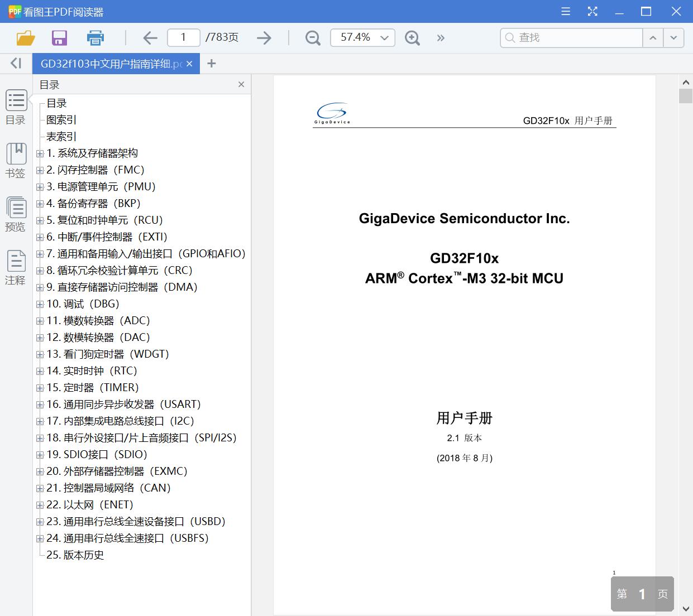Image resolution: width=693 pixels, height=616 pixels.
Task: Click the scrollbar down arrow
Action: pyautogui.click(x=686, y=608)
